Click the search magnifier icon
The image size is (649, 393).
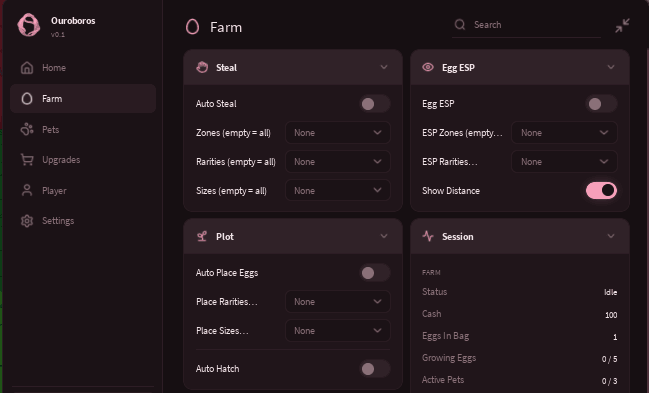[460, 24]
